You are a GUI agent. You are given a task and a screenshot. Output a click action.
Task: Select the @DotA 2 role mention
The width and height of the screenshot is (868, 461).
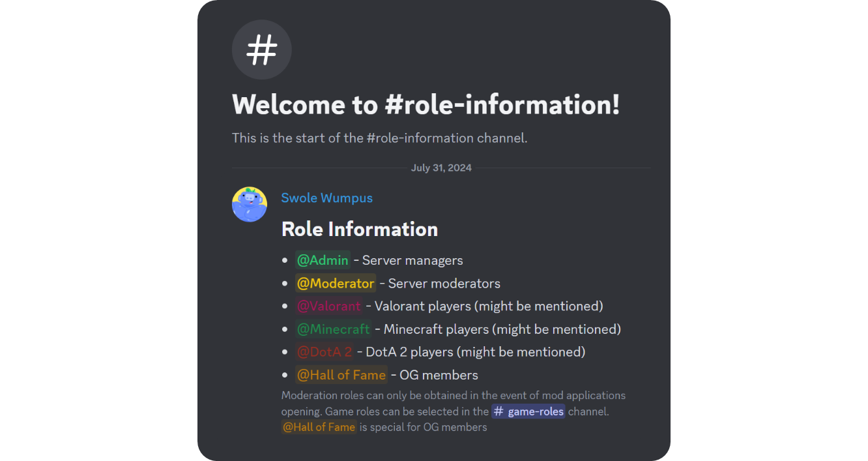tap(325, 351)
